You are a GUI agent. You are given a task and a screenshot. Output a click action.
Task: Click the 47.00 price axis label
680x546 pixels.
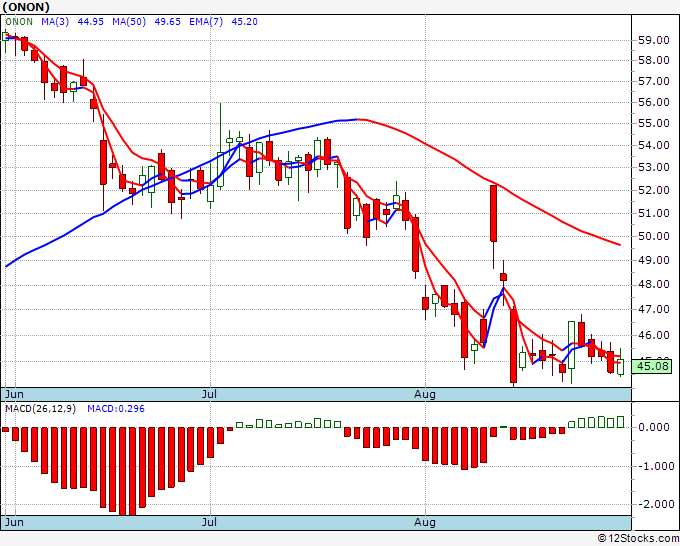point(654,309)
